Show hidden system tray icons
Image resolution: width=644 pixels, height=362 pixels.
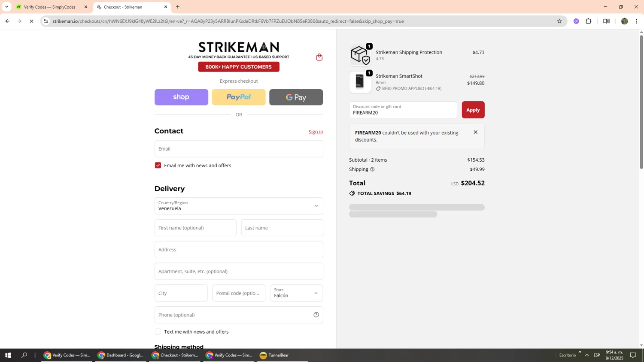(587, 355)
